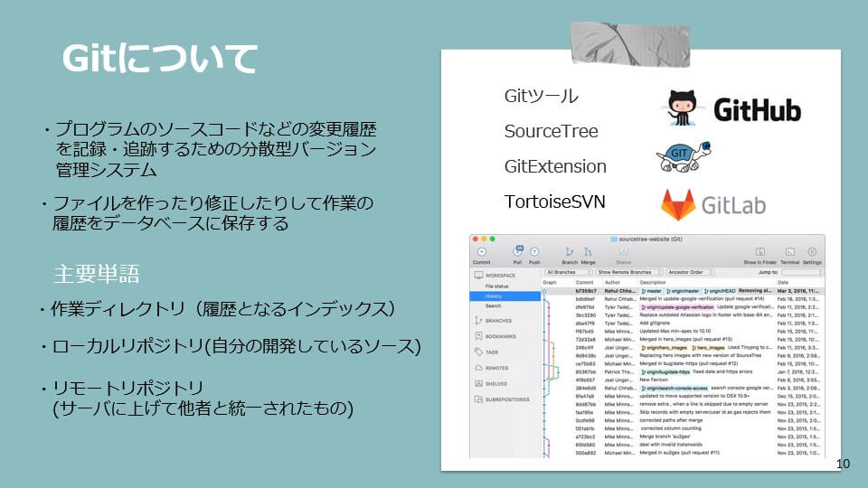
Task: Select History under Workspace
Action: coord(495,296)
